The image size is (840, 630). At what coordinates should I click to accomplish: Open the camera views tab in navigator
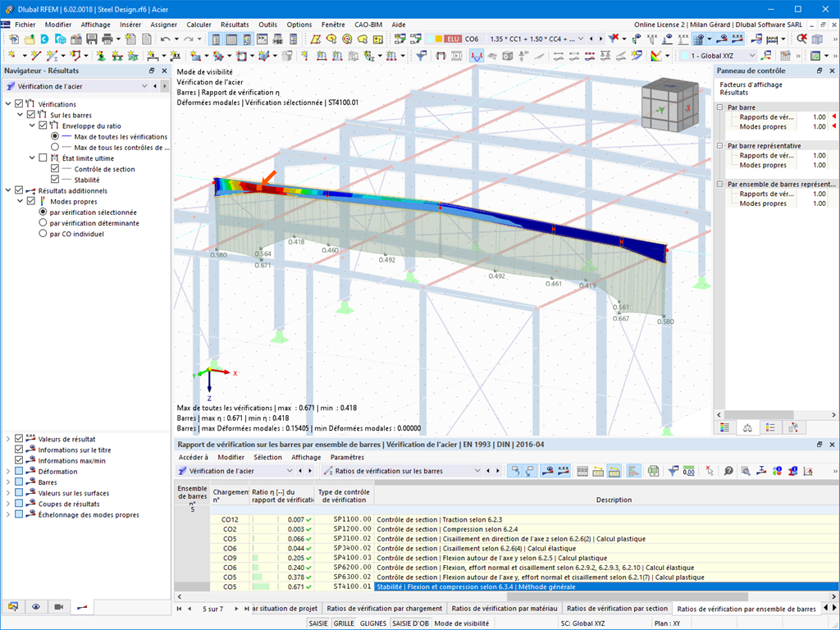pyautogui.click(x=58, y=607)
